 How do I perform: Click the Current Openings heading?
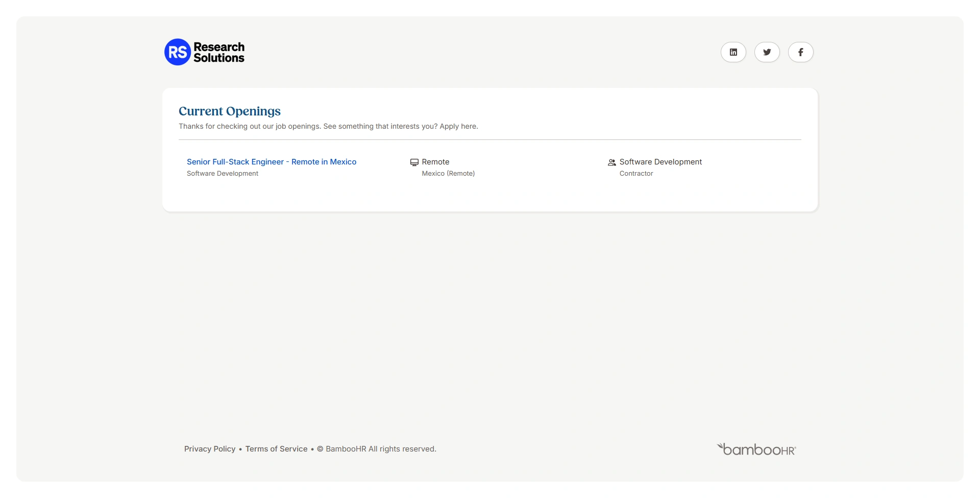229,111
